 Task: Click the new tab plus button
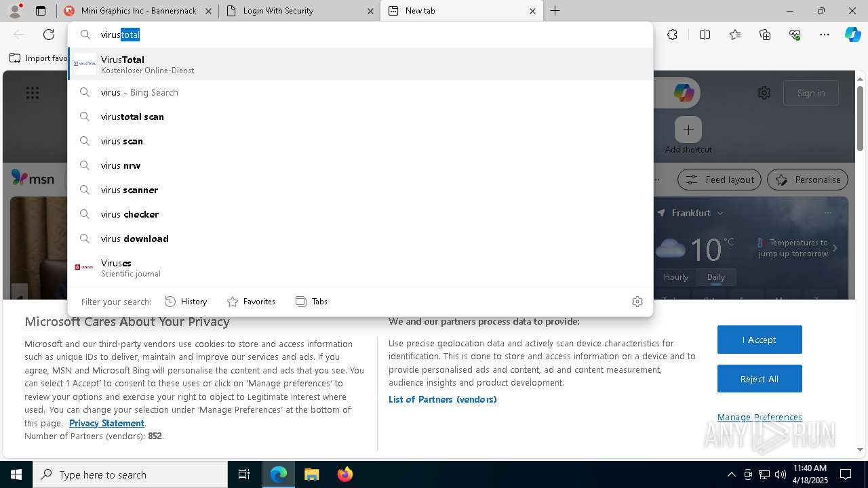pyautogui.click(x=555, y=11)
